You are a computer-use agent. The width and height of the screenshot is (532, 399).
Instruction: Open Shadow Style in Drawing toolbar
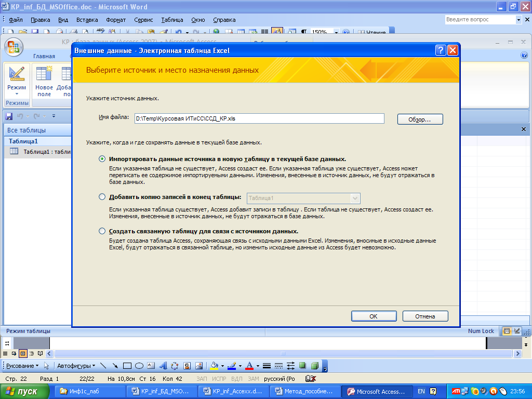pos(303,366)
